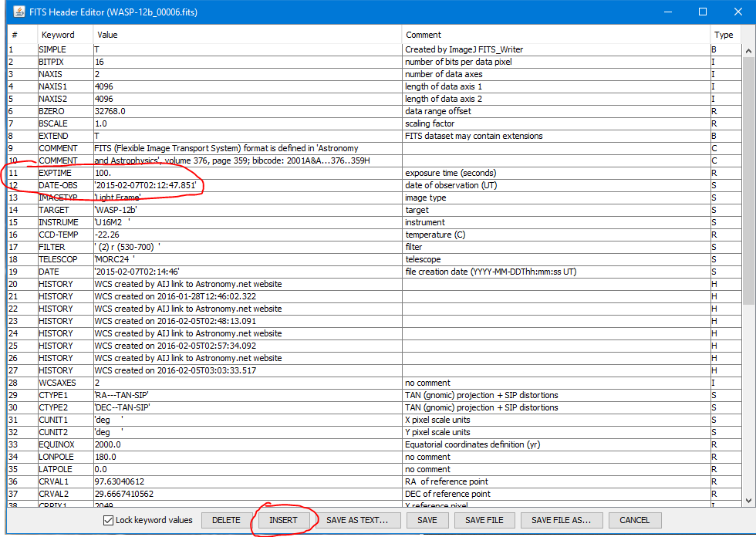This screenshot has width=756, height=537.
Task: Click the INSERT button
Action: coord(283,520)
